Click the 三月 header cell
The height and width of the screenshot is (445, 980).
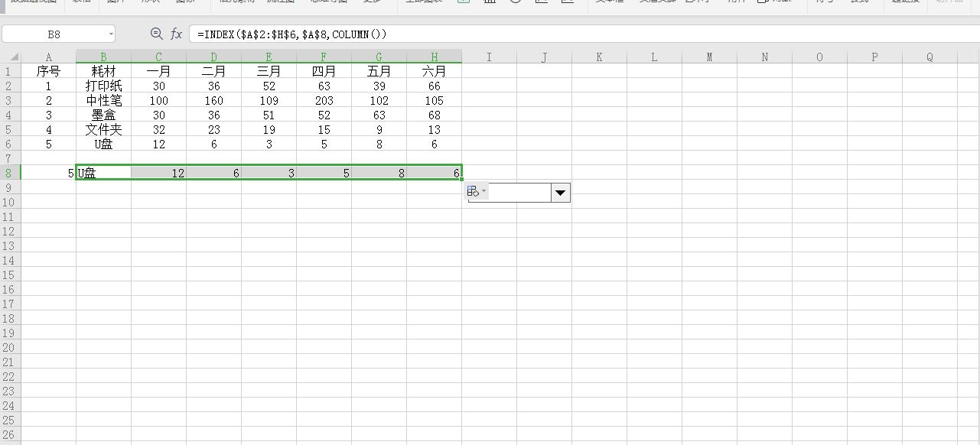(269, 71)
